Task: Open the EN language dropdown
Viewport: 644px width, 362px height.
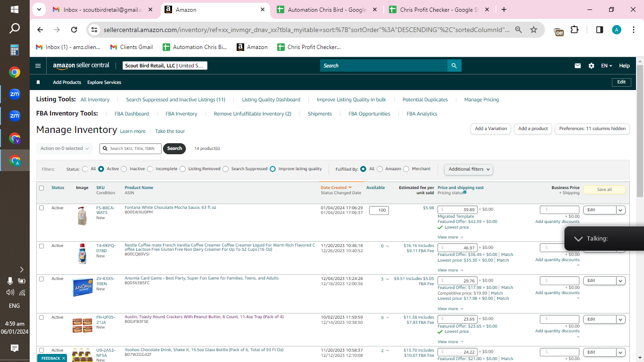Action: 606,66
